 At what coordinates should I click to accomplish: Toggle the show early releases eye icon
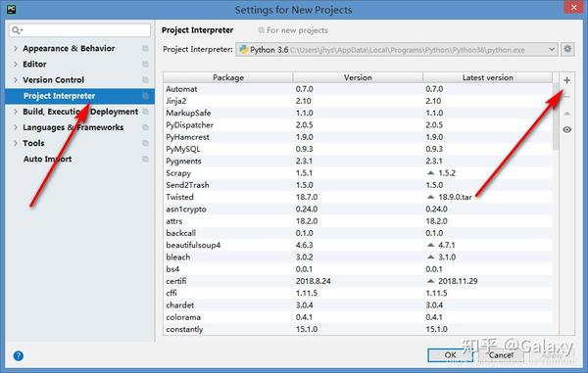pos(567,129)
